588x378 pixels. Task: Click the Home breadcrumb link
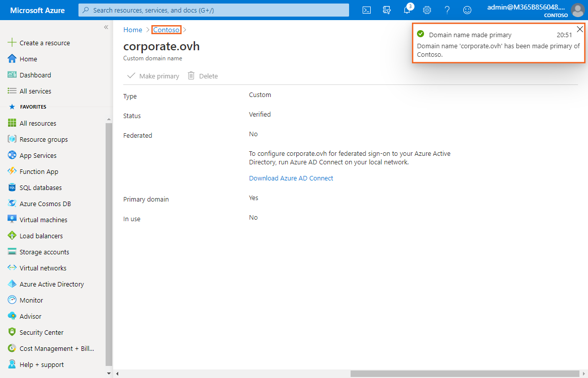click(x=133, y=30)
